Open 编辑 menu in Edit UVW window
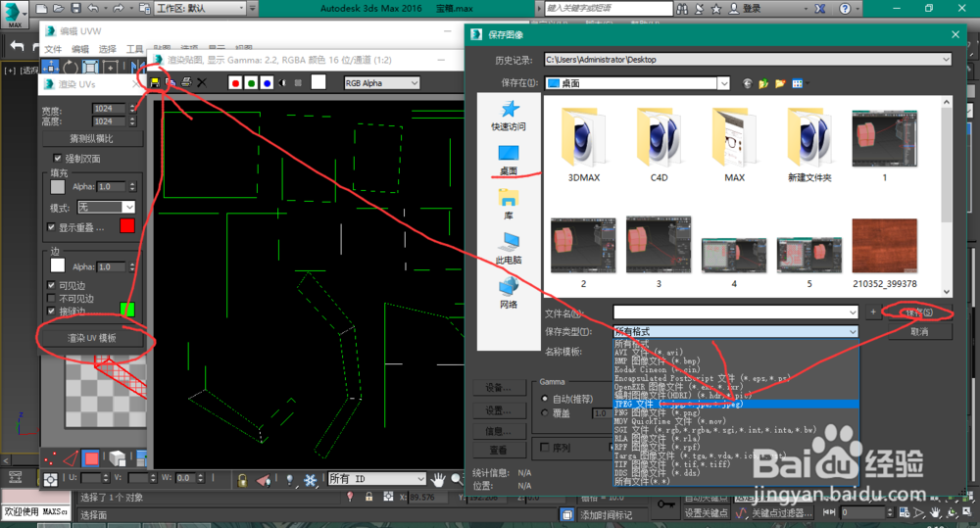The image size is (980, 528). pyautogui.click(x=80, y=49)
